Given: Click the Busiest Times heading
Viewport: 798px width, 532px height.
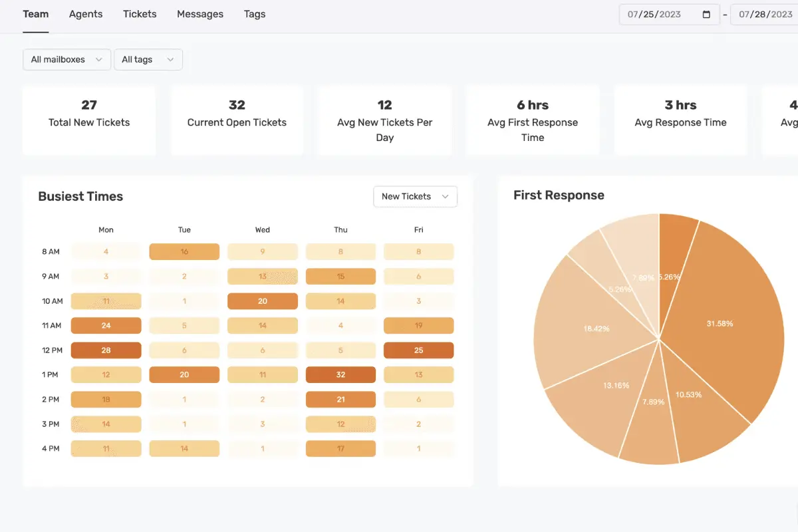Looking at the screenshot, I should click(80, 196).
